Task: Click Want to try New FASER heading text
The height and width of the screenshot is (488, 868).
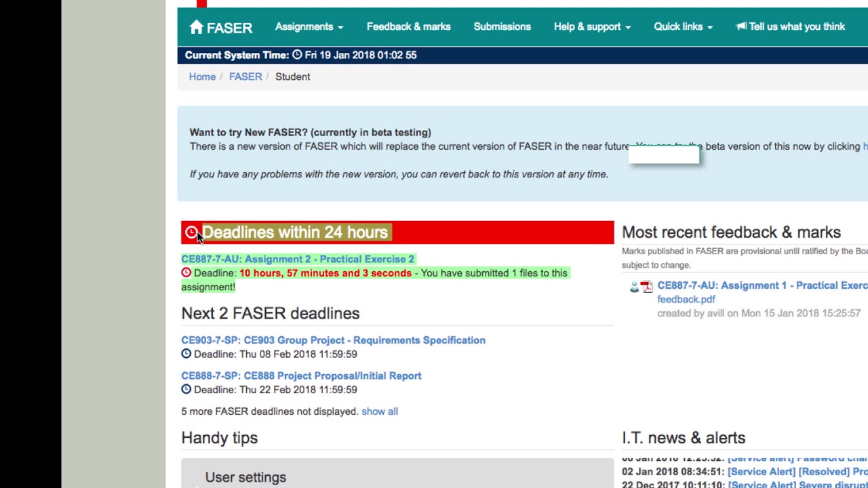Action: tap(311, 132)
